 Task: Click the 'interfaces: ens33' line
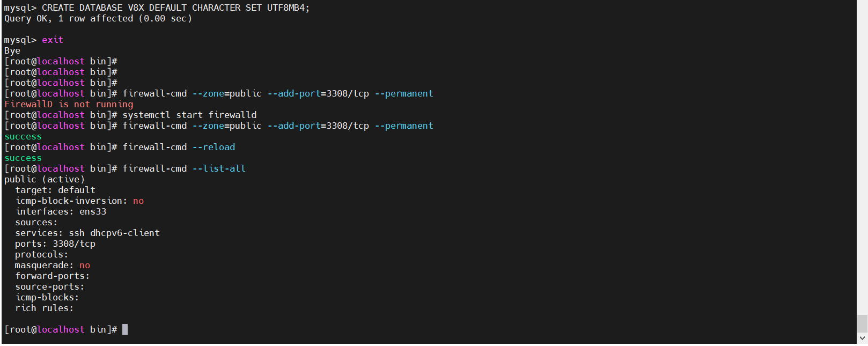pyautogui.click(x=61, y=211)
